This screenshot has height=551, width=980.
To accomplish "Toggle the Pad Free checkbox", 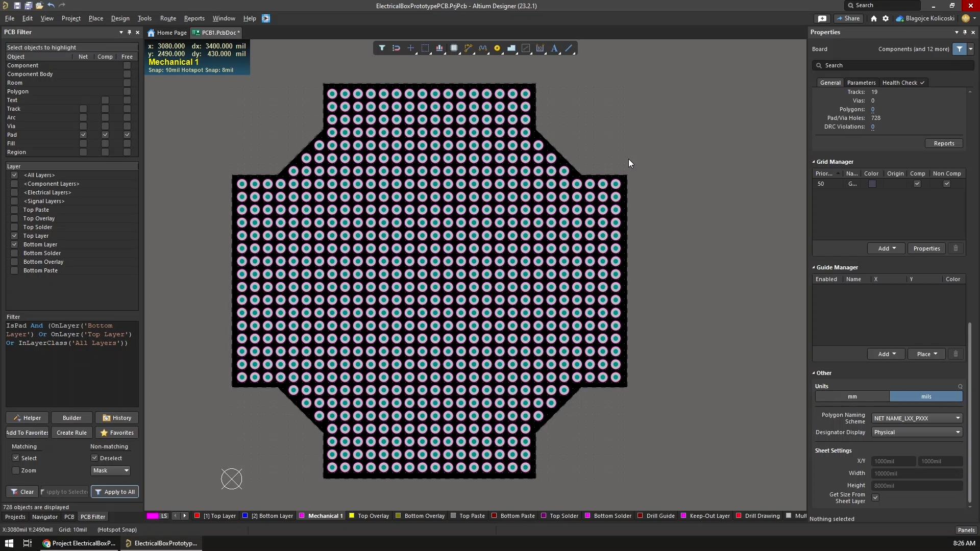I will pos(127,135).
